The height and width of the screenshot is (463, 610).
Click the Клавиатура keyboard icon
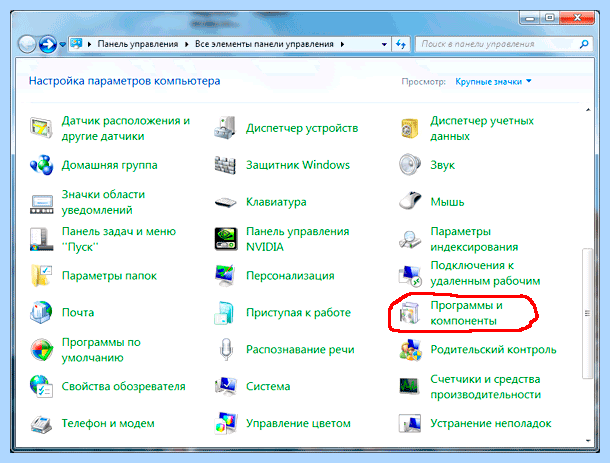click(225, 202)
